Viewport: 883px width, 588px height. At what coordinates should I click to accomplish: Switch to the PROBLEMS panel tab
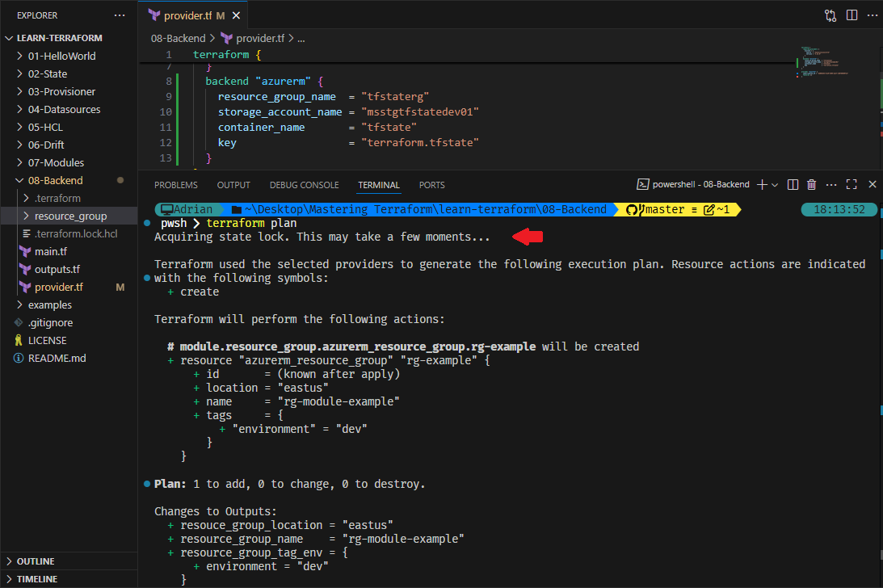(x=175, y=185)
